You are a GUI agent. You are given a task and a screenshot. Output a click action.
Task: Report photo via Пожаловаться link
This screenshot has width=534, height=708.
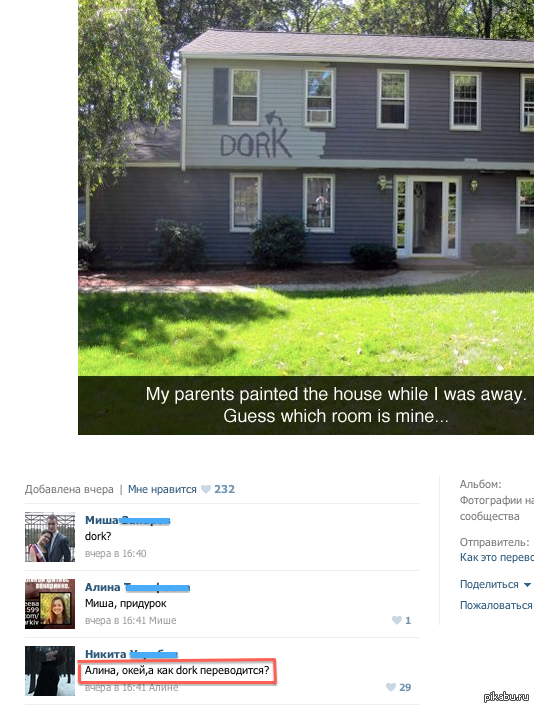click(x=496, y=605)
